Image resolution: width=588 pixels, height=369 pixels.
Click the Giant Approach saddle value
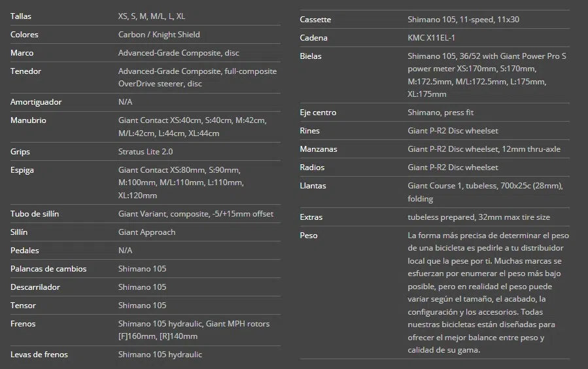point(147,232)
